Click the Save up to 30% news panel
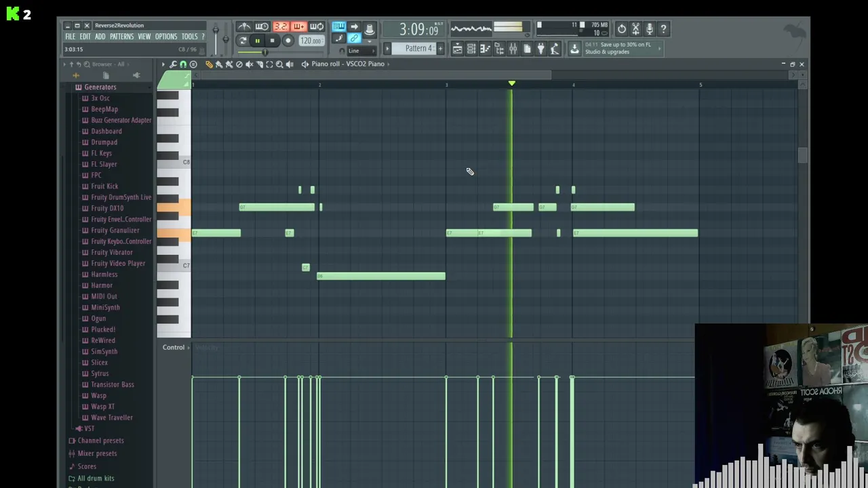The width and height of the screenshot is (868, 488). point(623,48)
